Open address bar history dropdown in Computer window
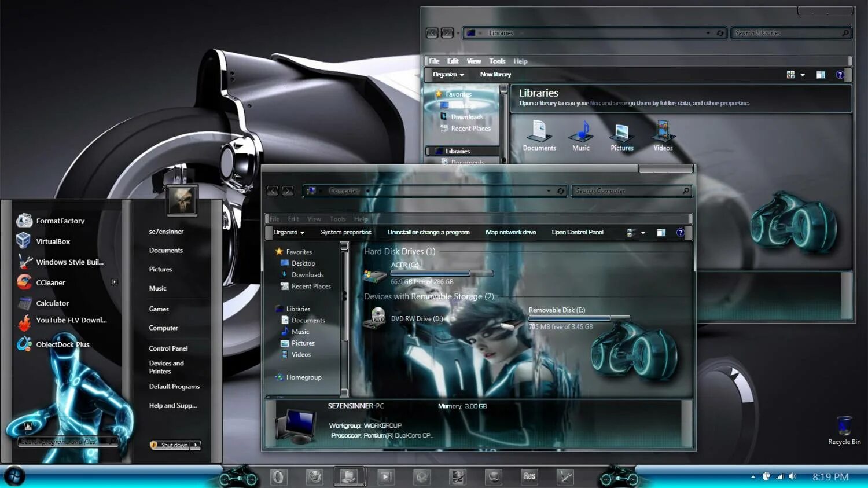 click(x=549, y=190)
